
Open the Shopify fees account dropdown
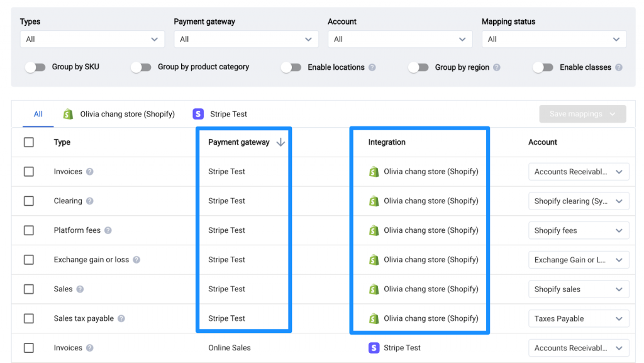pyautogui.click(x=578, y=230)
